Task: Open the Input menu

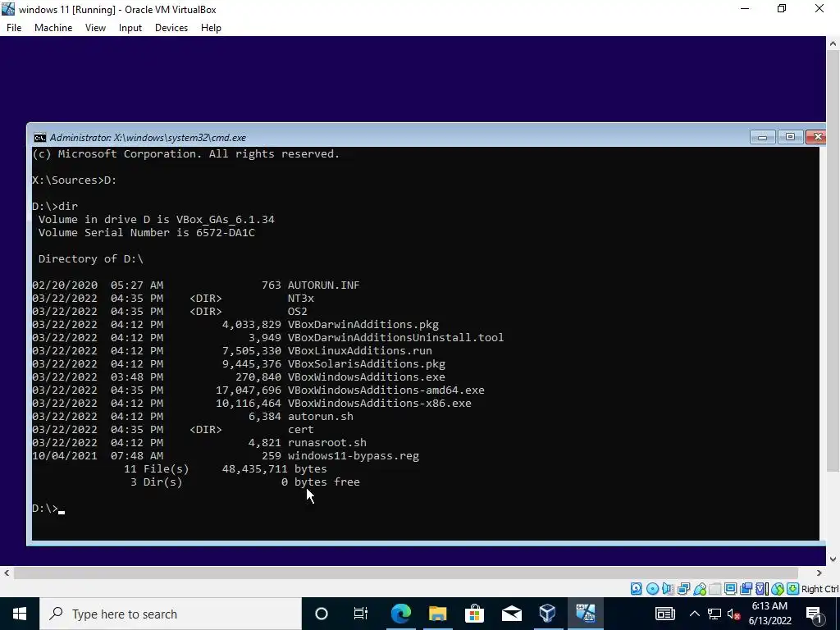Action: pyautogui.click(x=130, y=28)
